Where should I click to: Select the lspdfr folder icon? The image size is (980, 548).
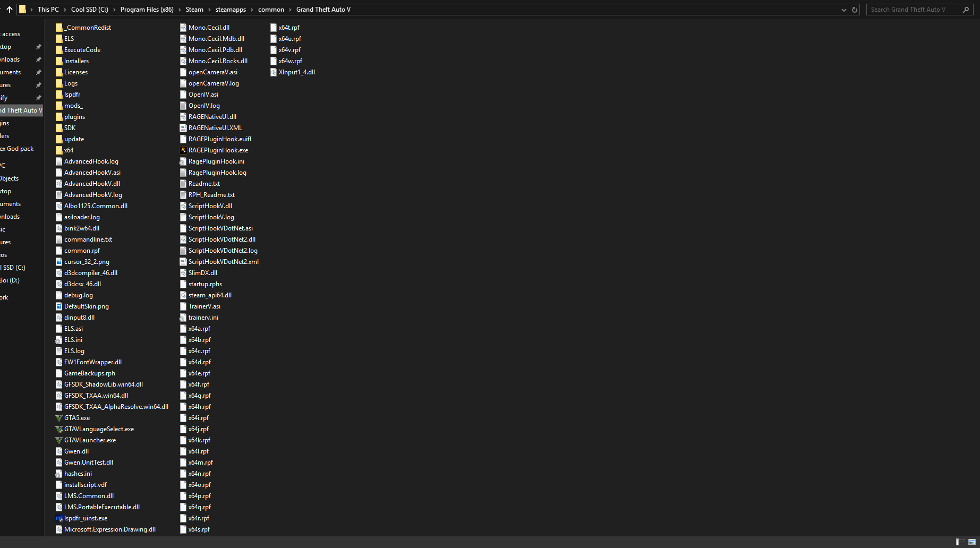59,95
